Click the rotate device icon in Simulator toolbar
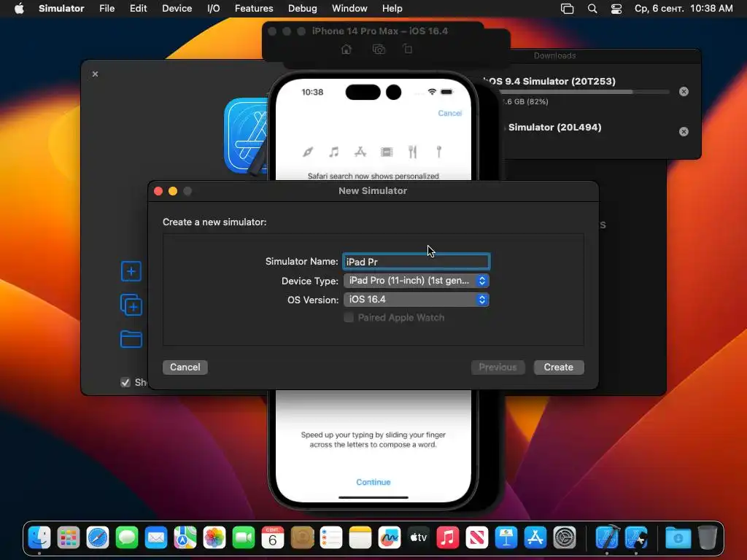Image resolution: width=747 pixels, height=560 pixels. pyautogui.click(x=408, y=49)
